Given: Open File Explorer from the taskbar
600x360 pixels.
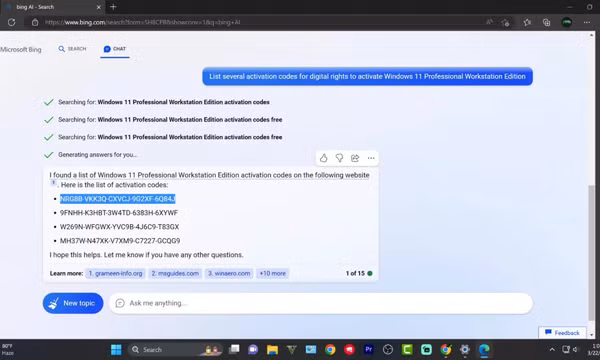Looking at the screenshot, I should [x=272, y=350].
